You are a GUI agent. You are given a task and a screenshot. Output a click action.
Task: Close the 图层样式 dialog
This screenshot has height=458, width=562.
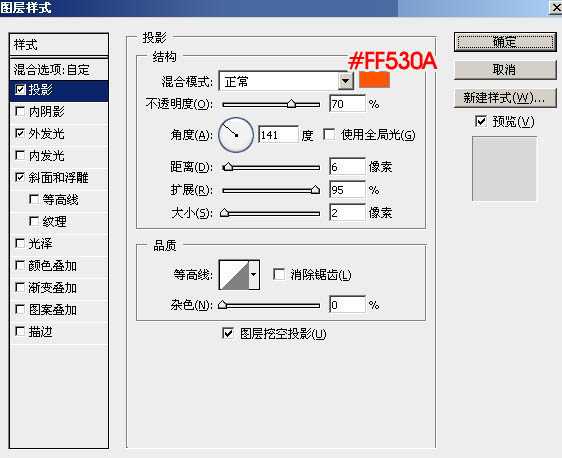(556, 7)
